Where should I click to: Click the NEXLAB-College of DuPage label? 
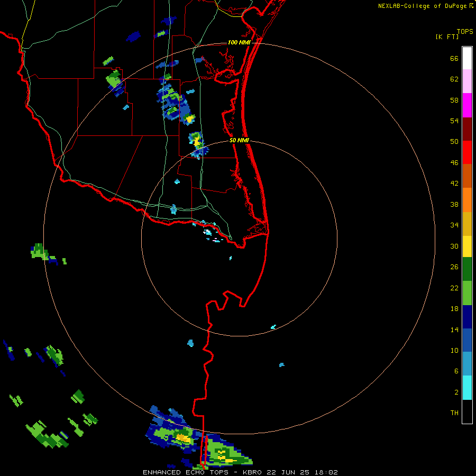422,6
